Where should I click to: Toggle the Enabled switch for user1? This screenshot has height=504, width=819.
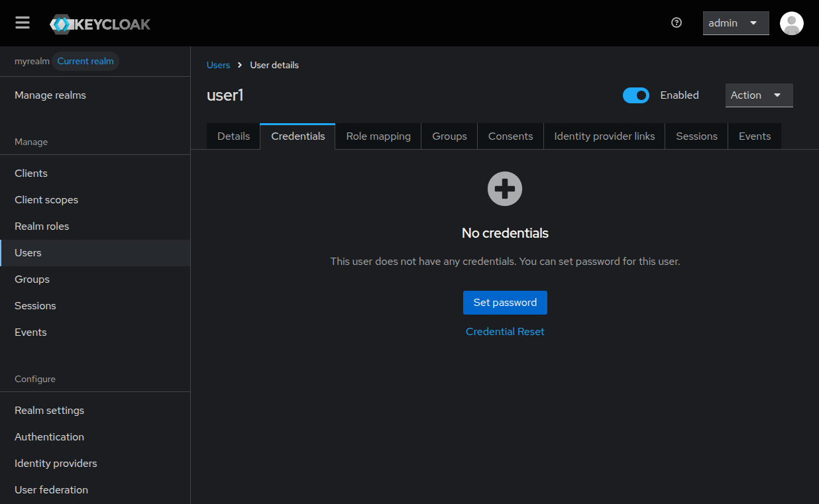click(x=636, y=95)
